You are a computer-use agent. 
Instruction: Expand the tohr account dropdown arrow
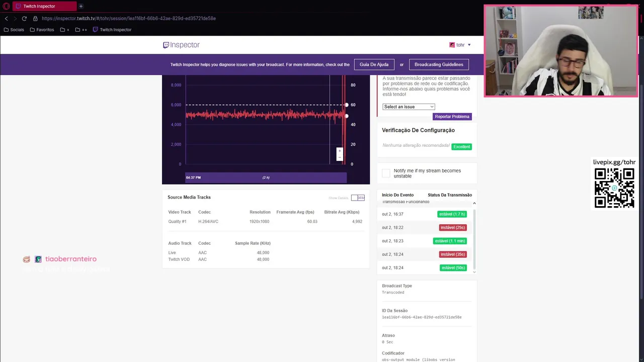click(x=469, y=45)
